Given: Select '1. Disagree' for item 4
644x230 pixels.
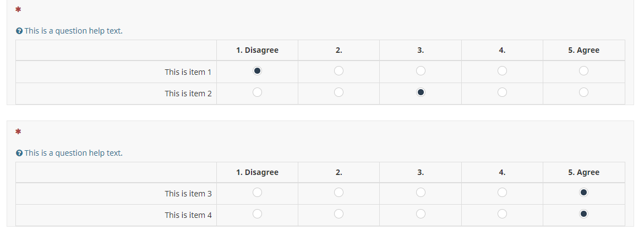Looking at the screenshot, I should tap(257, 214).
